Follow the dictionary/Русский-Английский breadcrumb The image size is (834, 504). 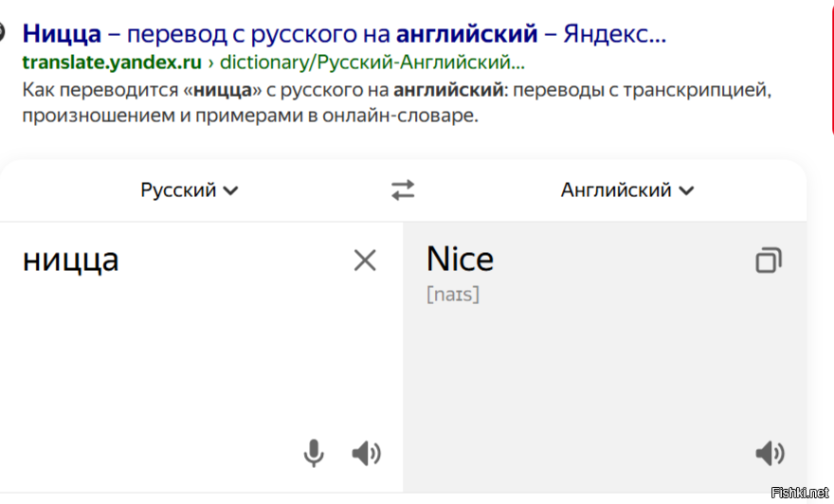[x=372, y=63]
